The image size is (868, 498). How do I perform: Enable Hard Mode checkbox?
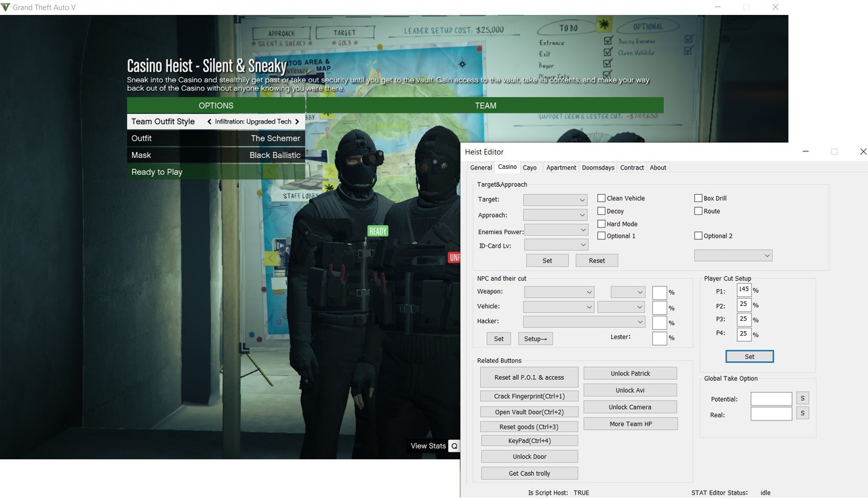click(601, 223)
